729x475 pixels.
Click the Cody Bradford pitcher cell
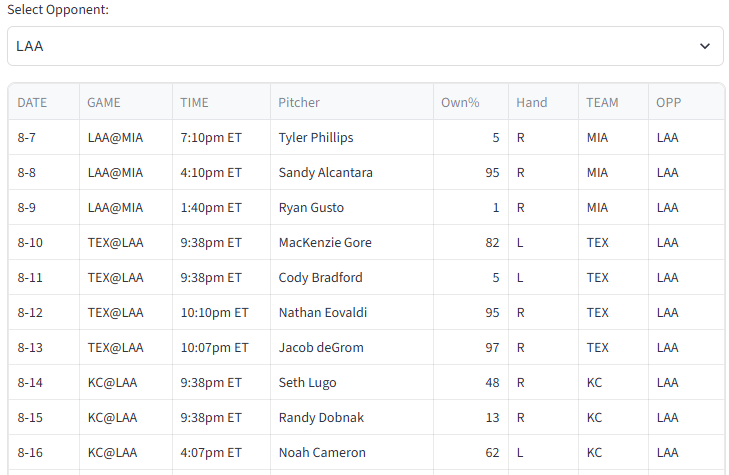point(352,277)
